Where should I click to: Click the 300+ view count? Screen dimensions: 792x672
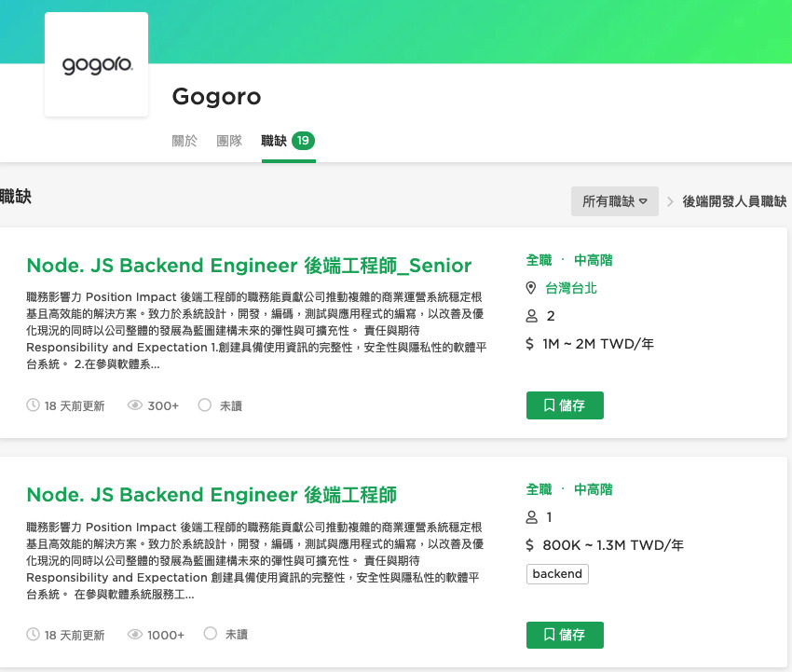163,405
